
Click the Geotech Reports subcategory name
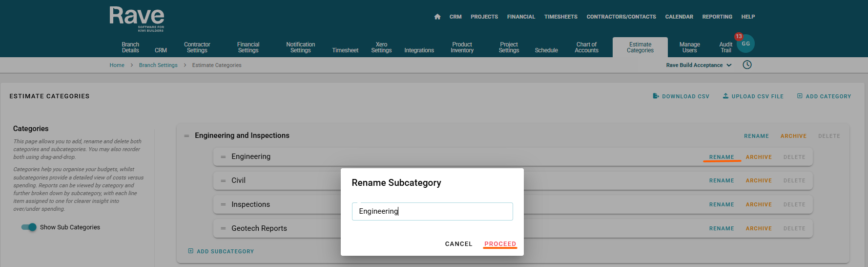[x=259, y=228]
